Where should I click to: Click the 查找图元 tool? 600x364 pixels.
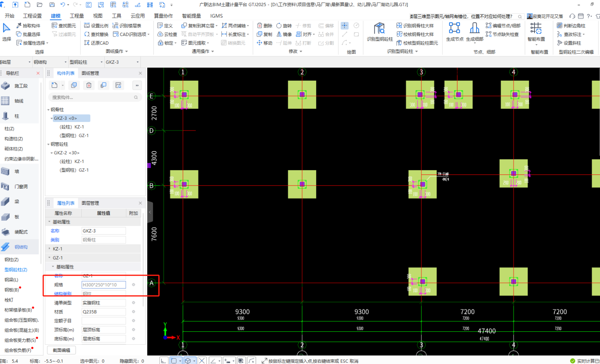pos(64,26)
